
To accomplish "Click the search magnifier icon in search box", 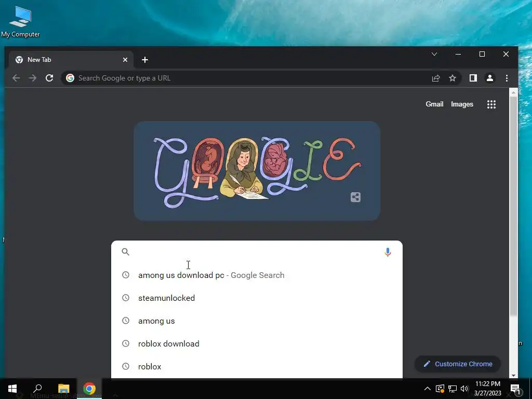I will point(126,252).
